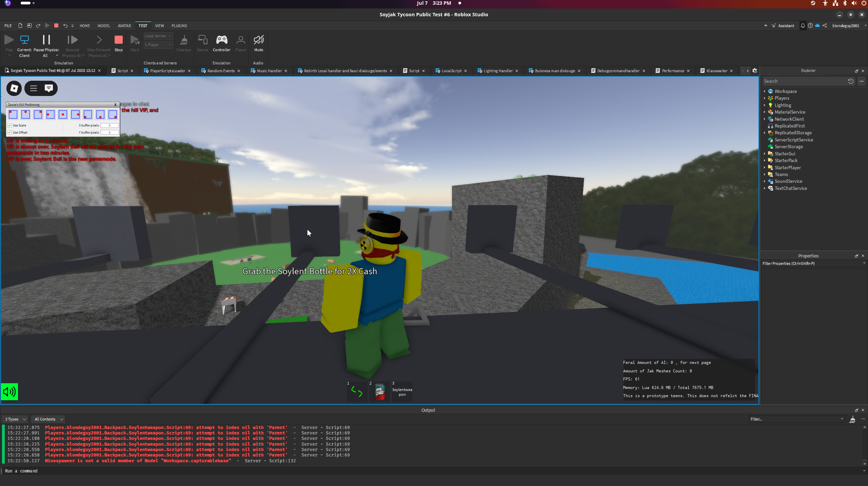Expand the Players tree node
The height and width of the screenshot is (486, 868).
click(x=765, y=98)
